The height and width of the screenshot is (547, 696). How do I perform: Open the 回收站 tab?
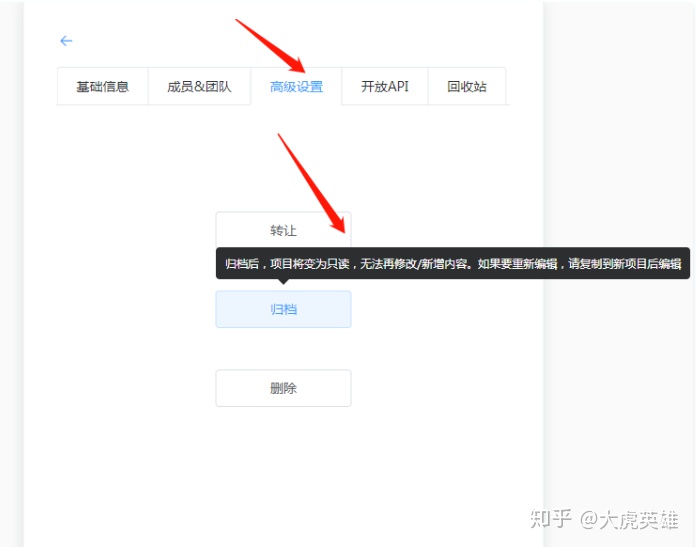pyautogui.click(x=467, y=87)
